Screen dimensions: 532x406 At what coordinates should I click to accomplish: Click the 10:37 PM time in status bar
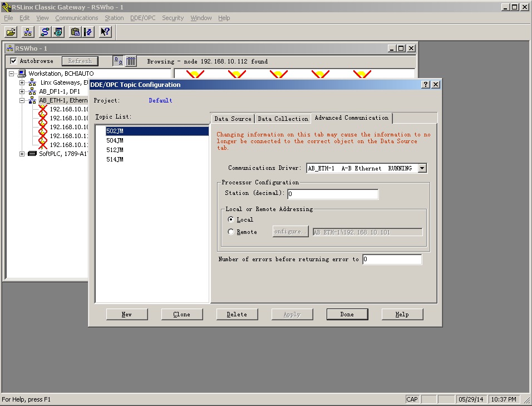click(x=504, y=399)
